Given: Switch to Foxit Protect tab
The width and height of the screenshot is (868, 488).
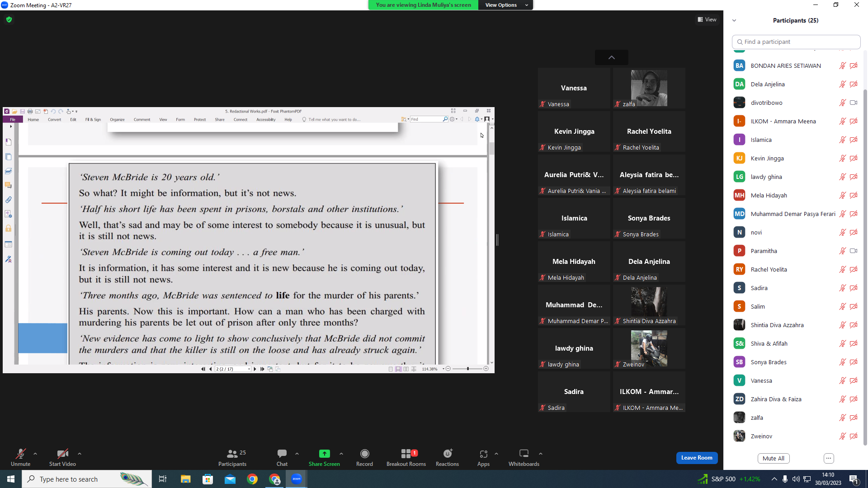Looking at the screenshot, I should click(200, 120).
